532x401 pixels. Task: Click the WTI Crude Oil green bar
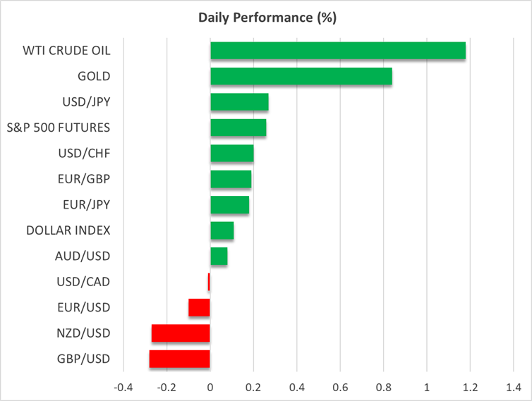tap(337, 51)
